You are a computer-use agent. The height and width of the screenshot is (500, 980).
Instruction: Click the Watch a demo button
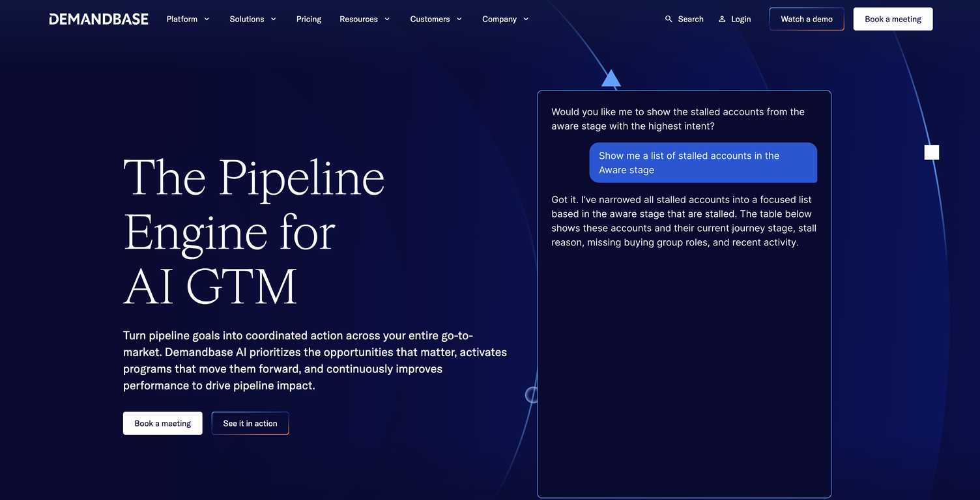pyautogui.click(x=807, y=19)
